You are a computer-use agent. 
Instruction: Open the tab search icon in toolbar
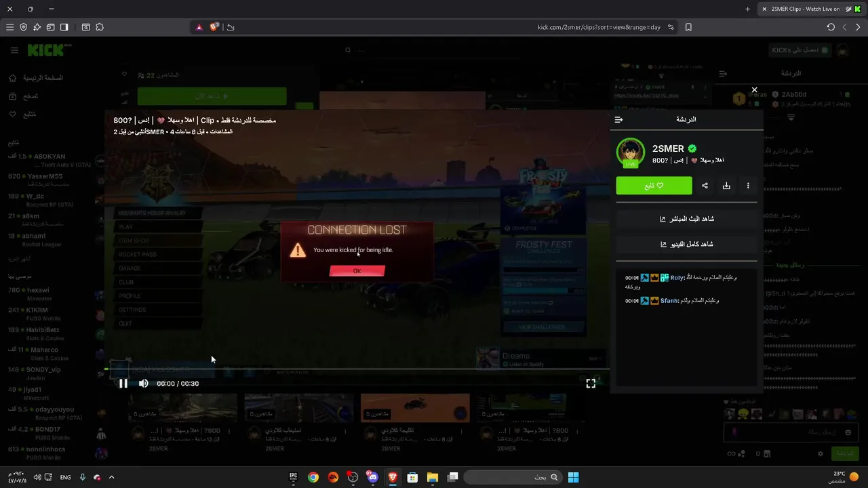[85, 27]
